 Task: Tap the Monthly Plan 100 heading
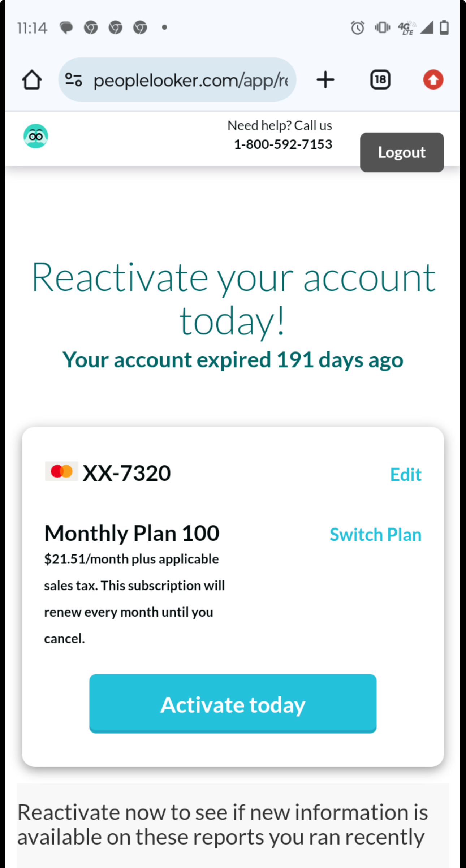click(x=132, y=533)
